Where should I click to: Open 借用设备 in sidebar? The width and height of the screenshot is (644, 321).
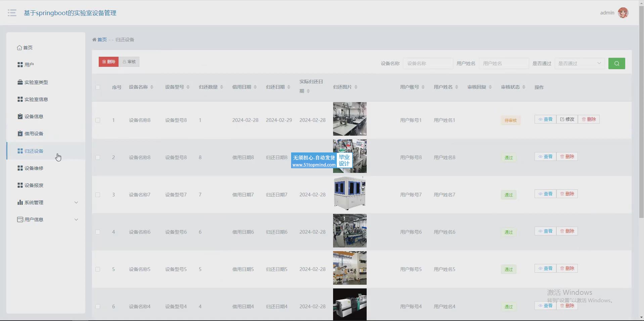46,134
